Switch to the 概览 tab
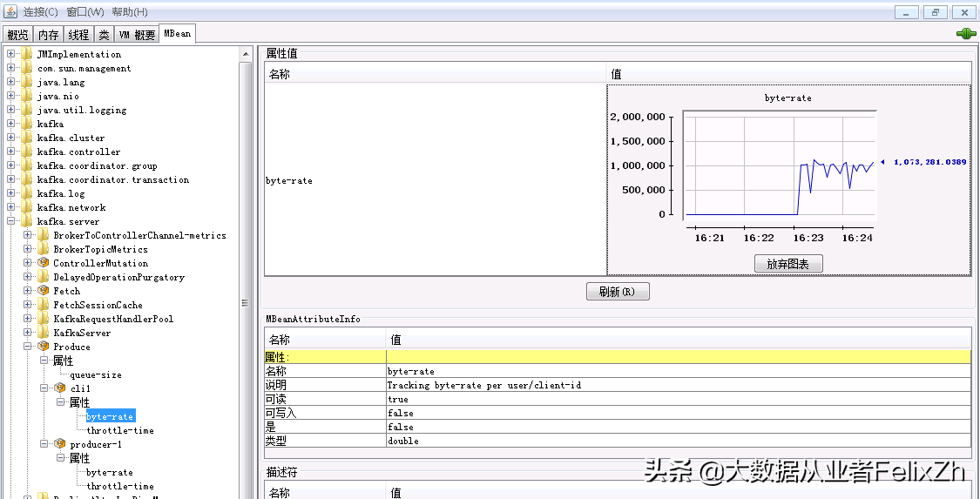 click(x=17, y=35)
